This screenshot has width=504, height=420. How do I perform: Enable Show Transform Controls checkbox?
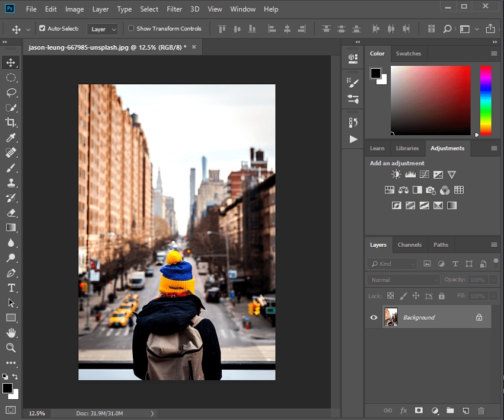coord(131,28)
